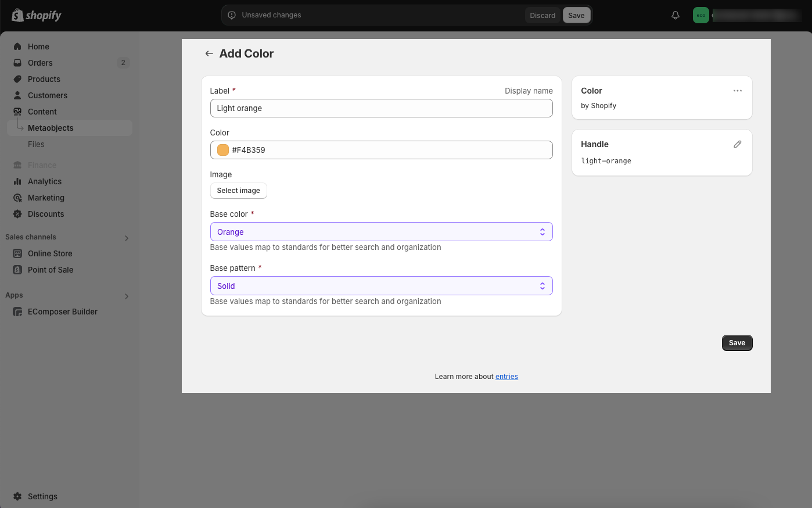The width and height of the screenshot is (812, 508).
Task: Click the unsaved changes alert icon
Action: (x=232, y=15)
